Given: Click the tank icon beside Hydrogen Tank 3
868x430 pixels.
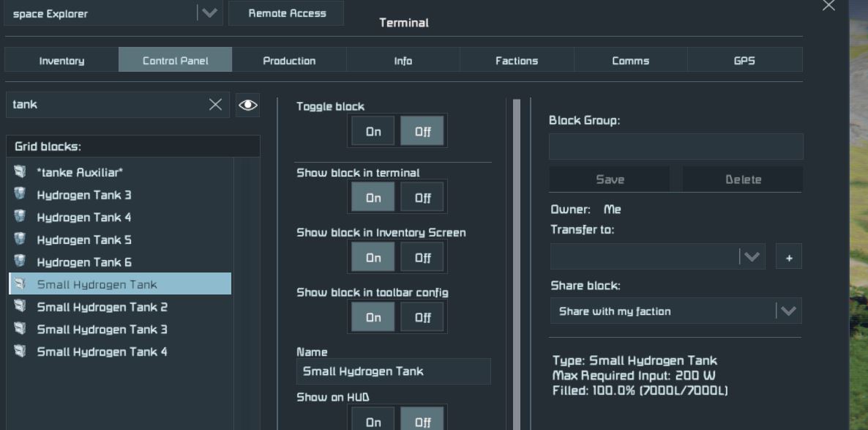Looking at the screenshot, I should pos(20,195).
